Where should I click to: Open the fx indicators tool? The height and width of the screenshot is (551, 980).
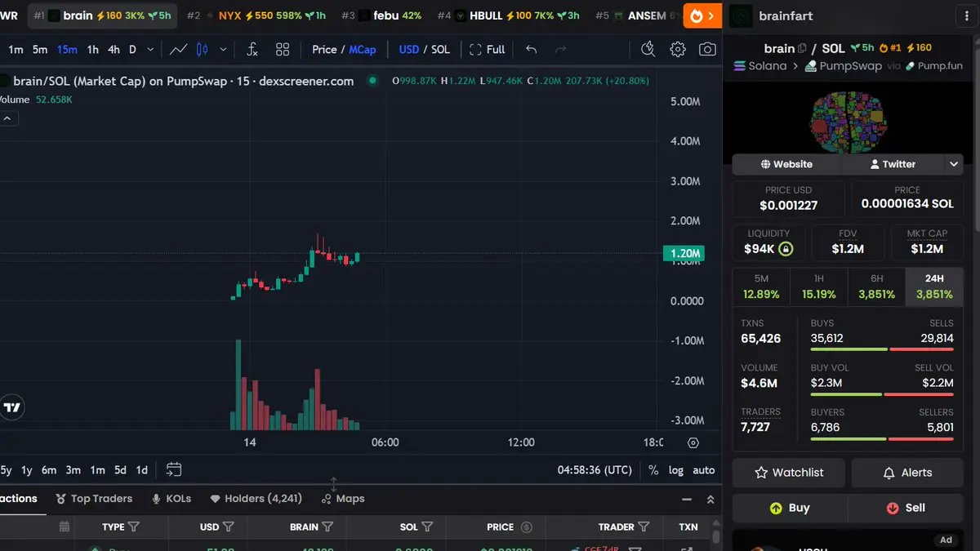[252, 49]
